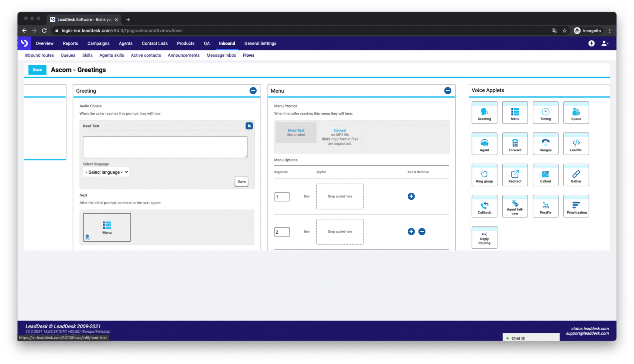Toggle the Menu applet collapse button
This screenshot has width=634, height=364.
coord(448,91)
